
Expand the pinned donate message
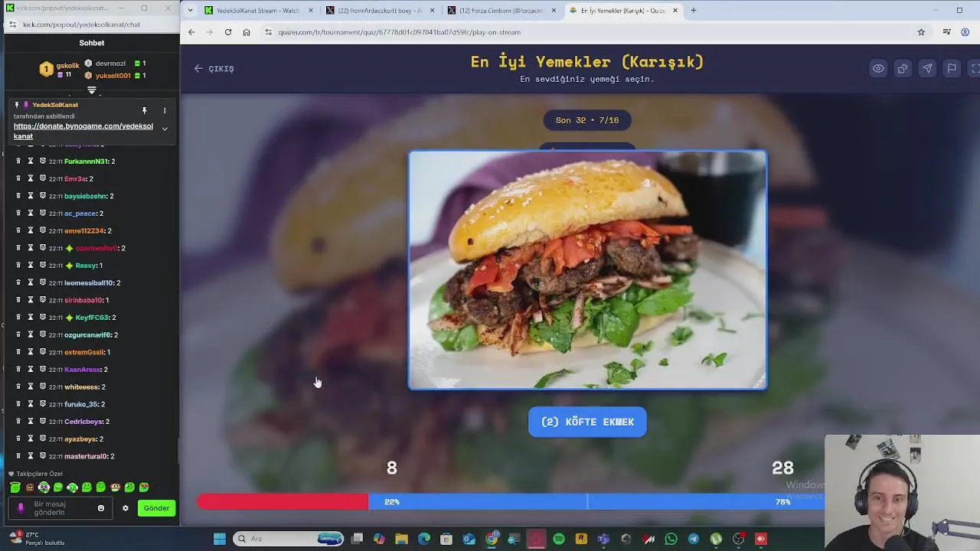pos(164,129)
